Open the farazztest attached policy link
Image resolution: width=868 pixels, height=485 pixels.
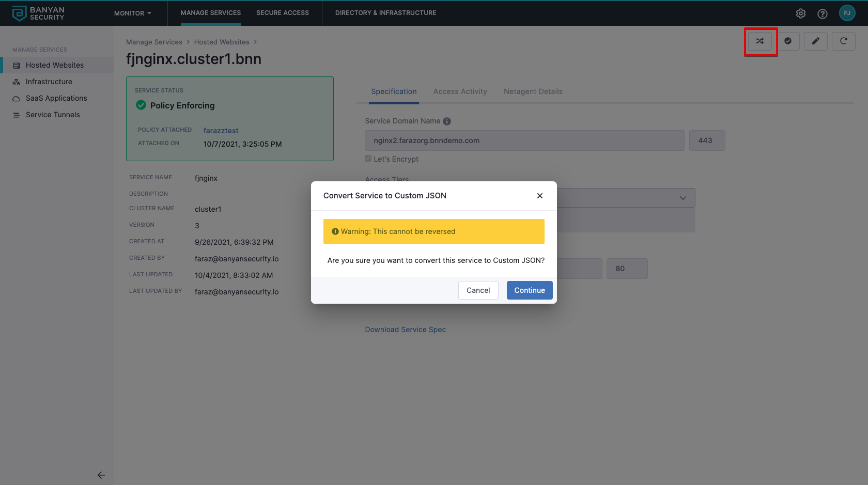coord(221,131)
